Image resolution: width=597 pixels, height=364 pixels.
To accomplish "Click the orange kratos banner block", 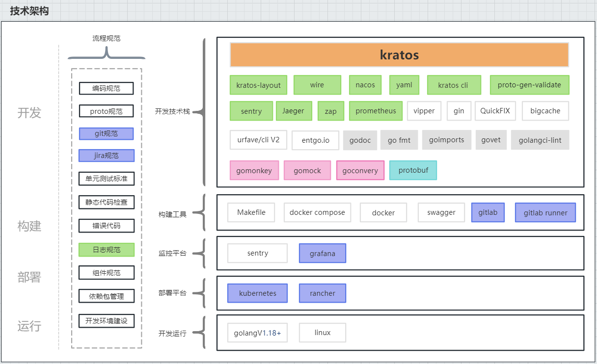I will (x=399, y=54).
